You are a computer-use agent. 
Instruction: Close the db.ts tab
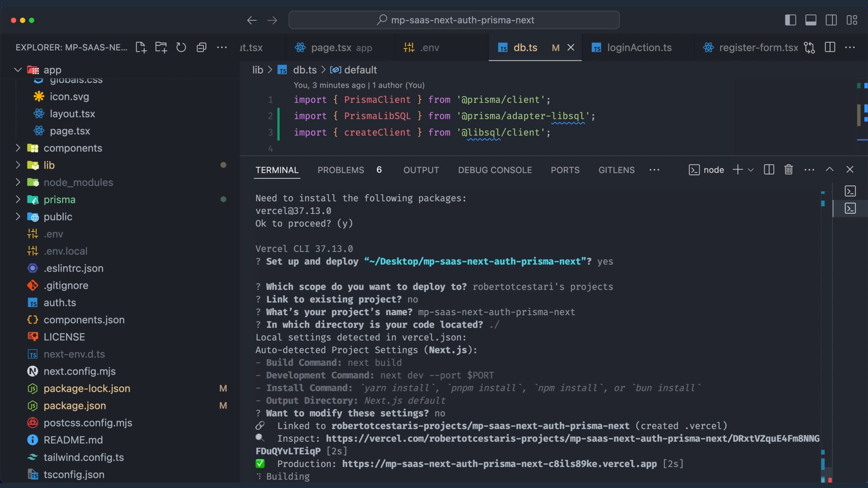[571, 47]
